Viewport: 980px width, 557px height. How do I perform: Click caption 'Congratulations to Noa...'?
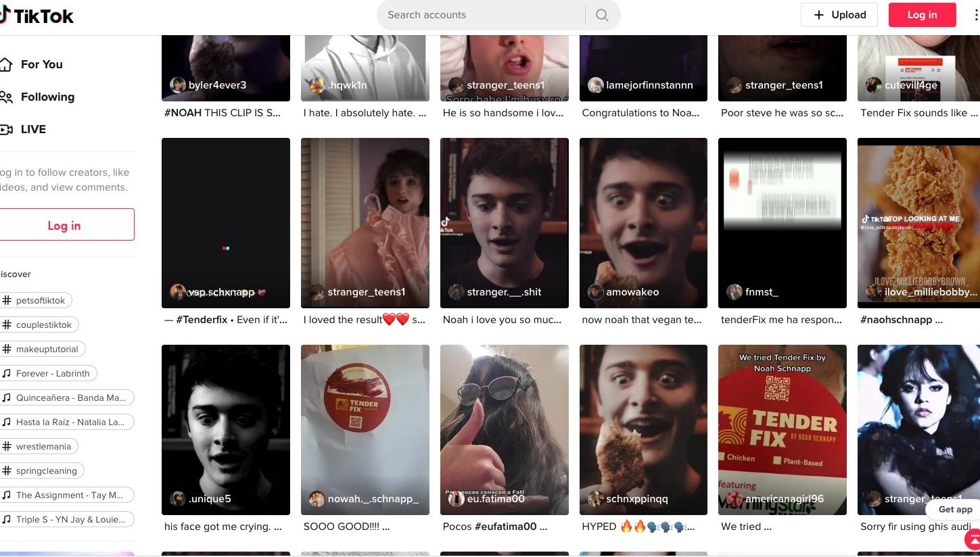pyautogui.click(x=640, y=113)
